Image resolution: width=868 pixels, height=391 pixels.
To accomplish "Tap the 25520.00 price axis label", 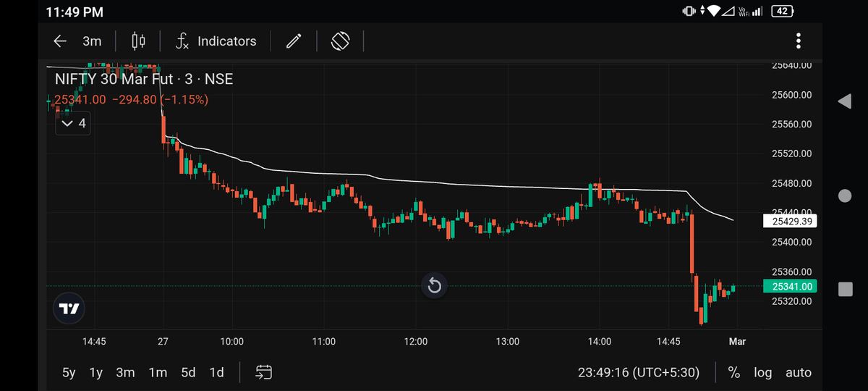I will click(792, 154).
